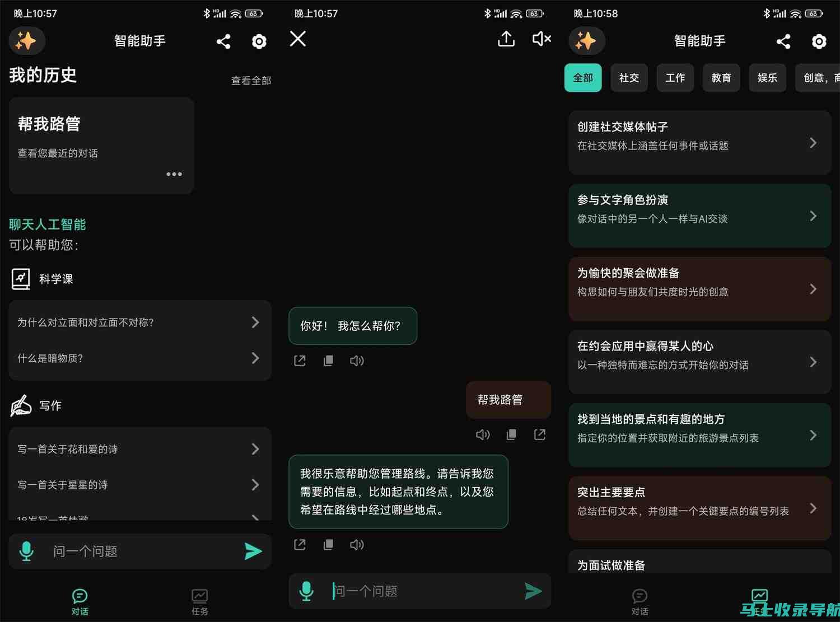This screenshot has width=840, height=622.
Task: Share the 我很乐意帮助您管理路线 reply
Action: [x=300, y=545]
